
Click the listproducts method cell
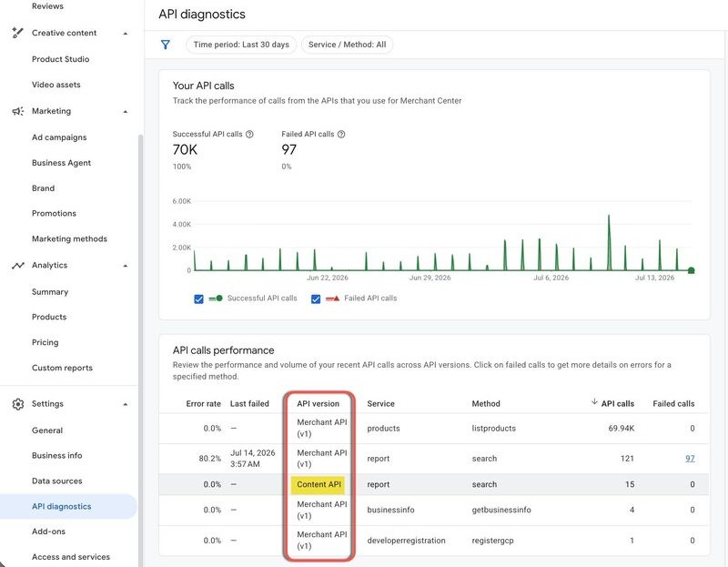pyautogui.click(x=493, y=429)
